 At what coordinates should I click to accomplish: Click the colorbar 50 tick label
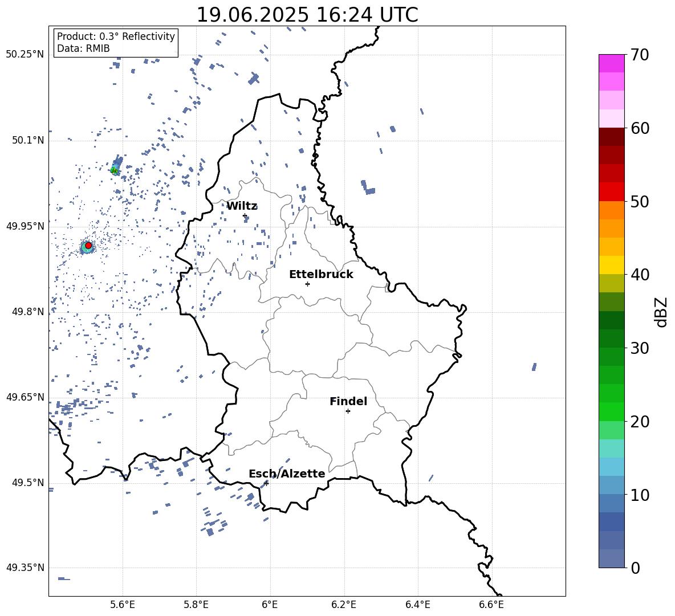[640, 201]
